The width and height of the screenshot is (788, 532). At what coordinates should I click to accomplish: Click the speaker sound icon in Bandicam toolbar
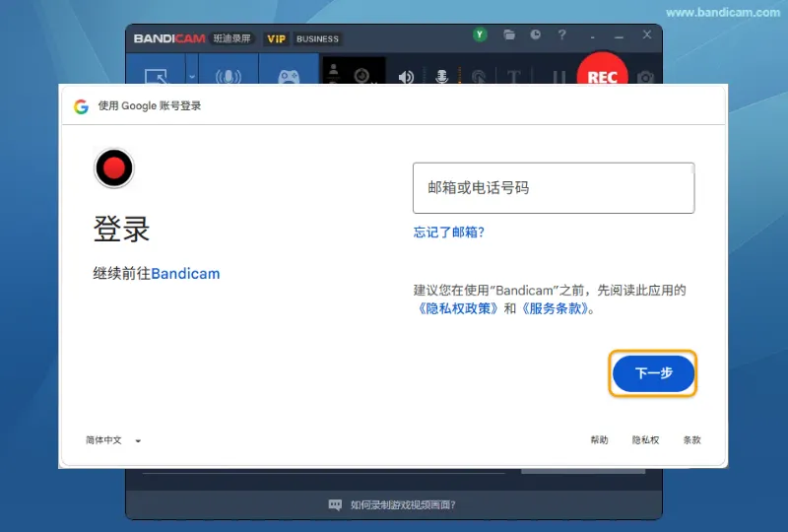click(406, 77)
